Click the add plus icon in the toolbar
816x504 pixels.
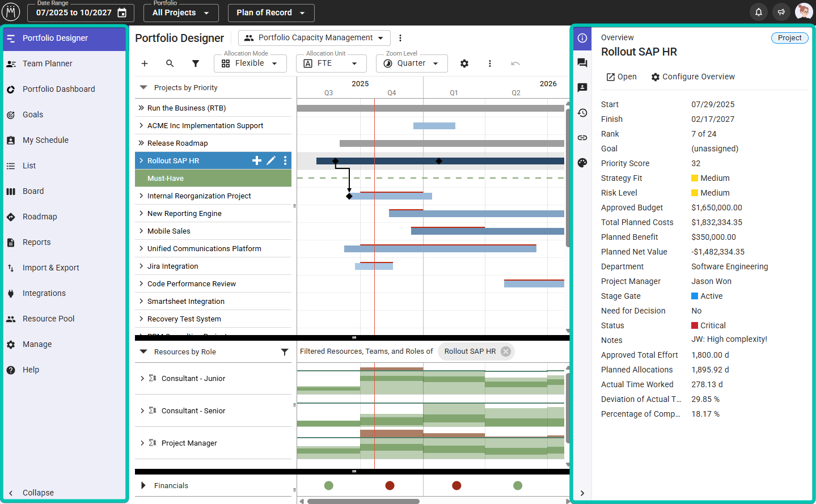145,63
